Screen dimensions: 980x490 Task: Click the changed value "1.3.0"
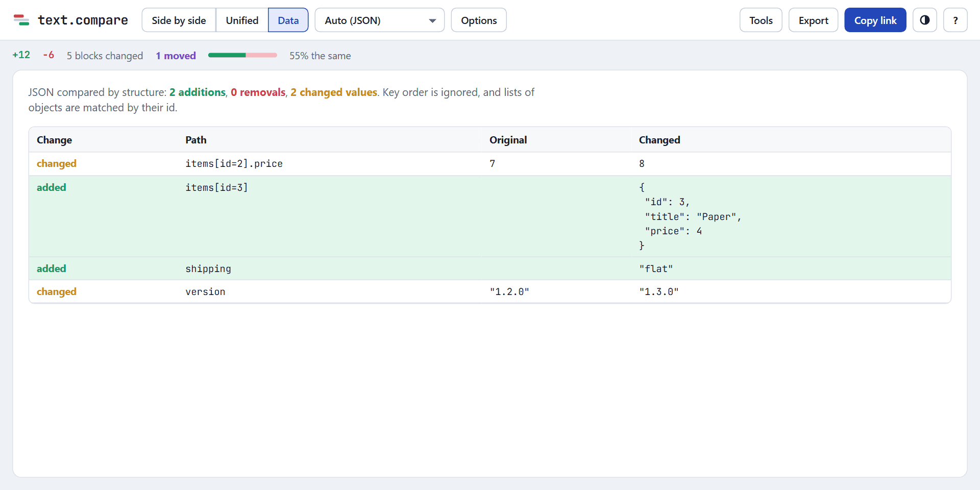659,292
